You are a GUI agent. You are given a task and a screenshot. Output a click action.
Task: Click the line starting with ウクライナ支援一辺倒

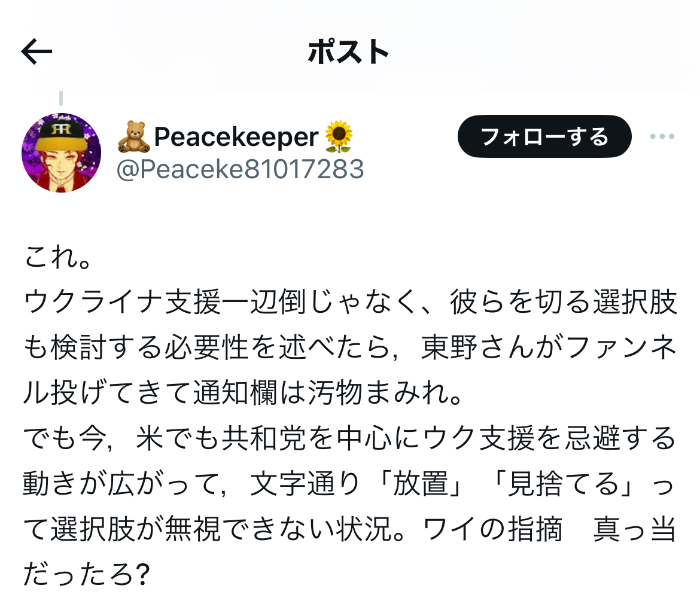pyautogui.click(x=350, y=303)
